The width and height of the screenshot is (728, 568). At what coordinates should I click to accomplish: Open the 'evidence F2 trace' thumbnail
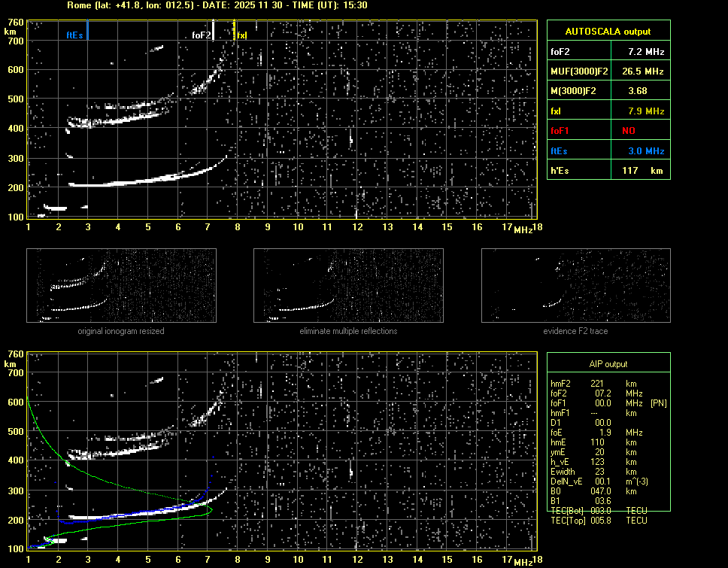575,286
